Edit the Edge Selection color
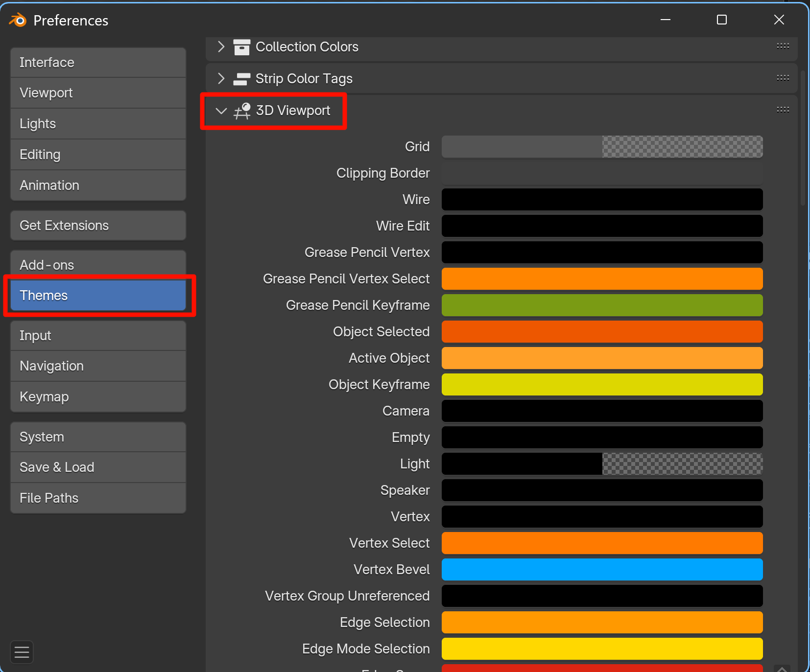 click(602, 623)
